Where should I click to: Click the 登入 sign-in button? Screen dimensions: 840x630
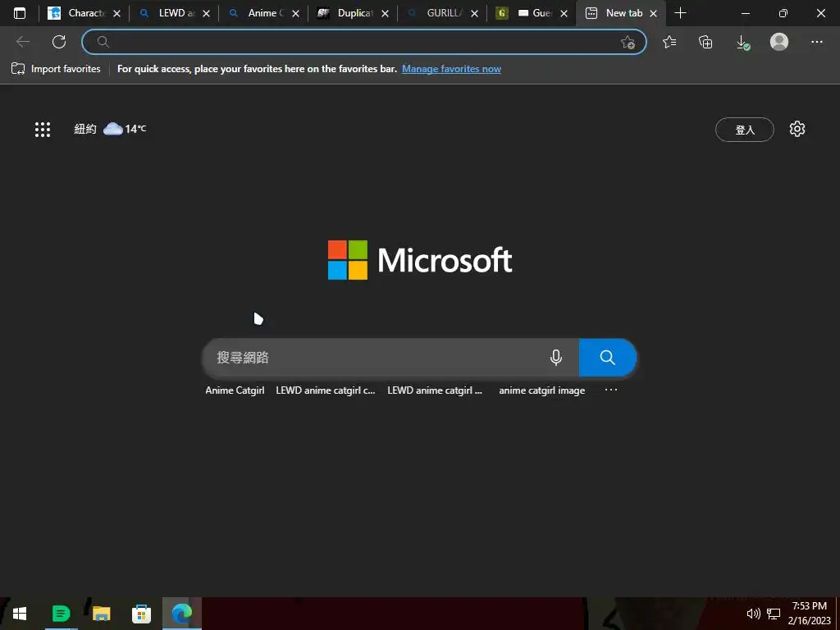click(x=745, y=130)
